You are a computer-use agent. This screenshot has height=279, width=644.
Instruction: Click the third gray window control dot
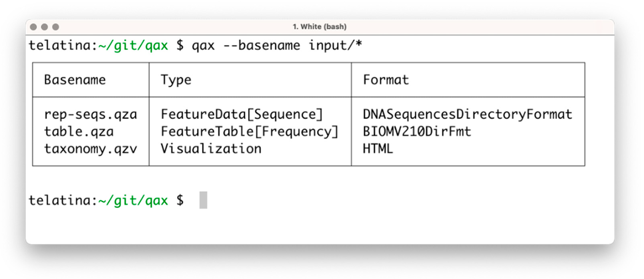[55, 27]
